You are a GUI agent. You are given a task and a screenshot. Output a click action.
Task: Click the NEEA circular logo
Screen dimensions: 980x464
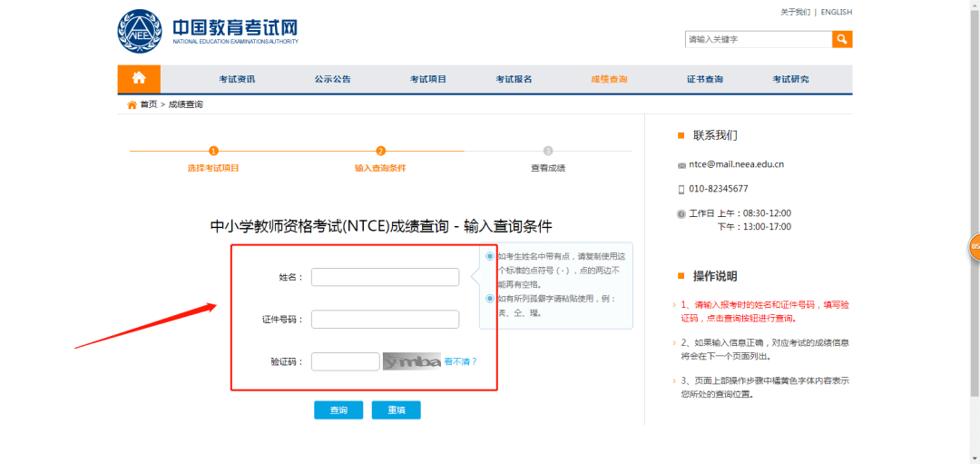140,31
